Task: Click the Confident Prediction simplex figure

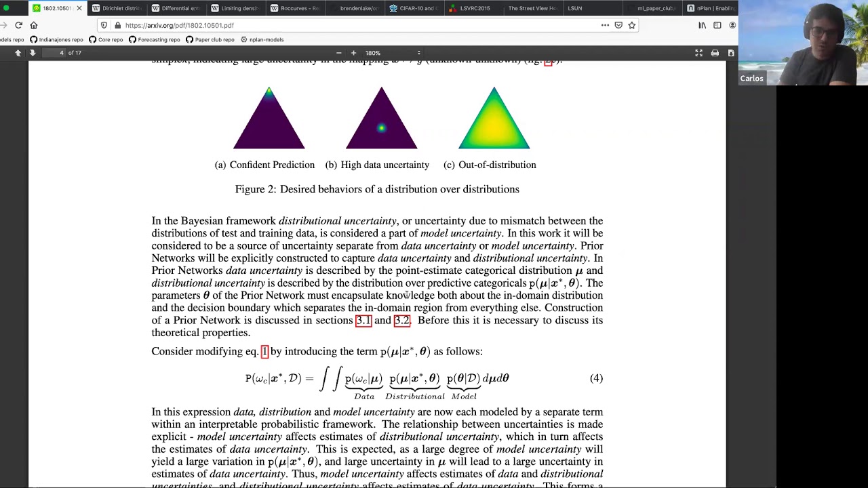Action: pos(269,118)
